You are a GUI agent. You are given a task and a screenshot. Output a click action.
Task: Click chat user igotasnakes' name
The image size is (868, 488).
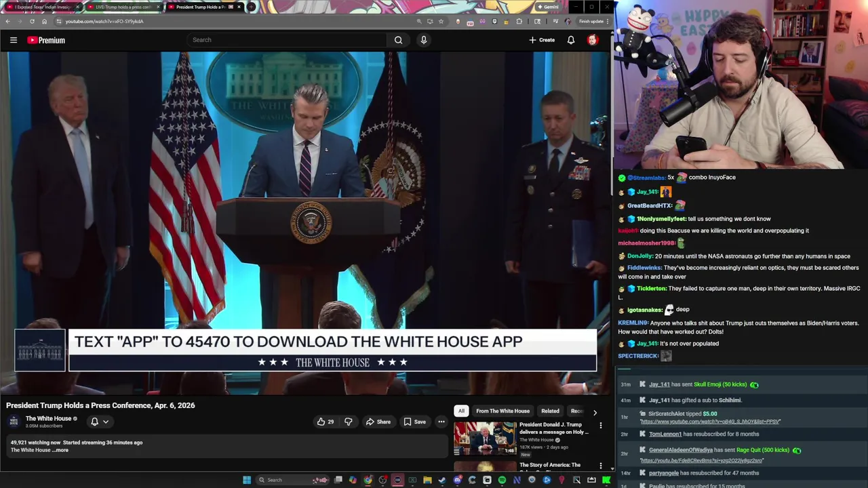(645, 310)
